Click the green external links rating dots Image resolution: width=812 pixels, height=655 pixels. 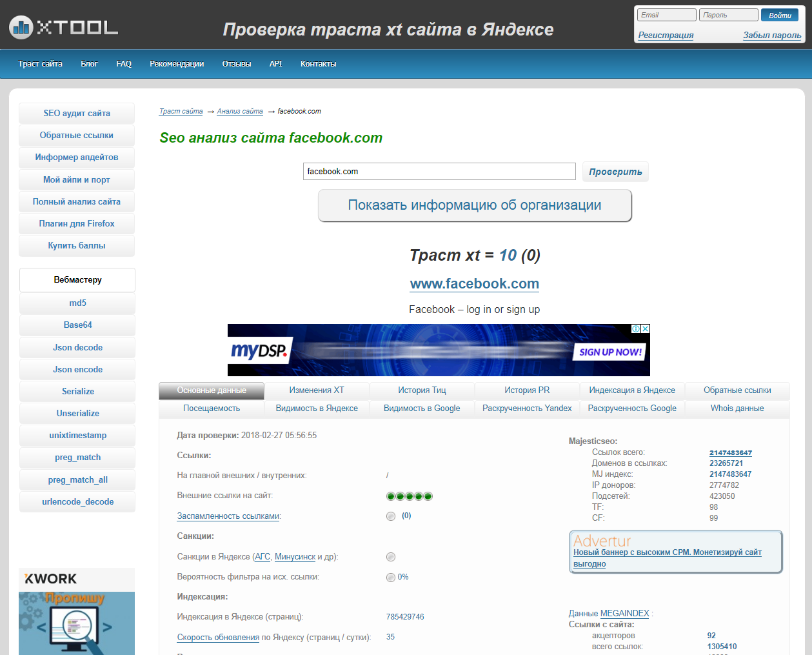pyautogui.click(x=409, y=496)
